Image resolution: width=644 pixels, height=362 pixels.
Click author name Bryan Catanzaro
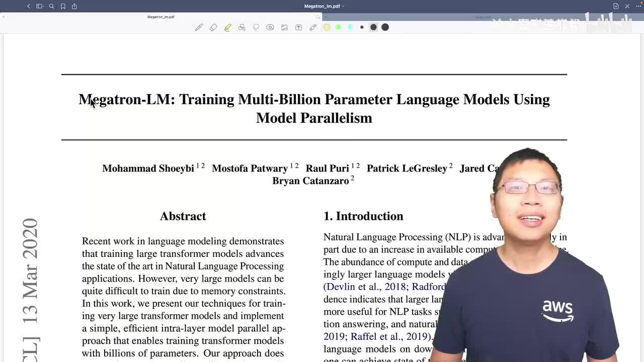point(310,181)
